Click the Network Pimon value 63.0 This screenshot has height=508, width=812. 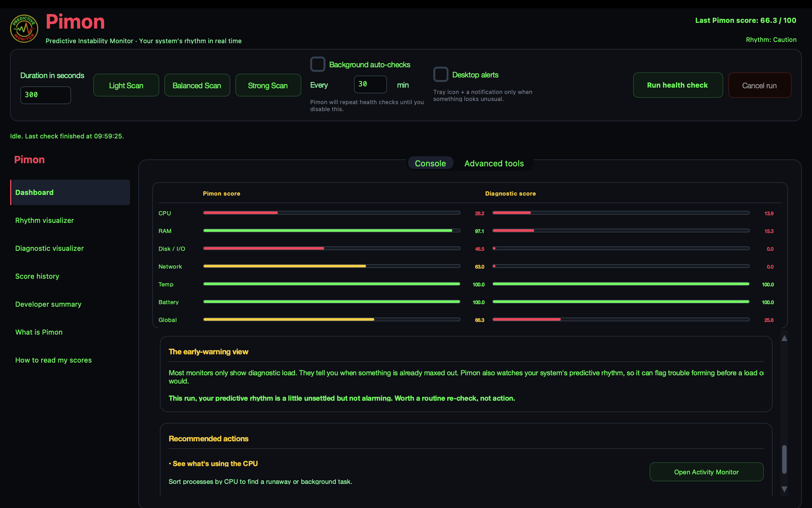point(480,267)
